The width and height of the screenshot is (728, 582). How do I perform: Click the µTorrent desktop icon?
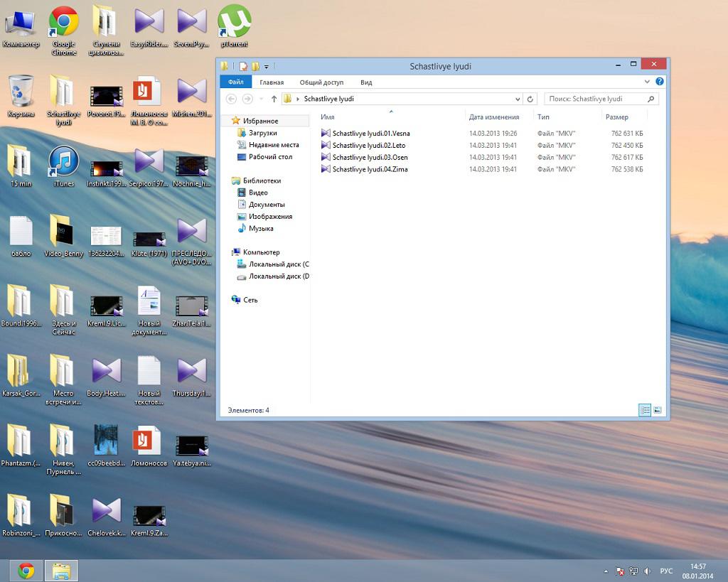click(x=234, y=21)
